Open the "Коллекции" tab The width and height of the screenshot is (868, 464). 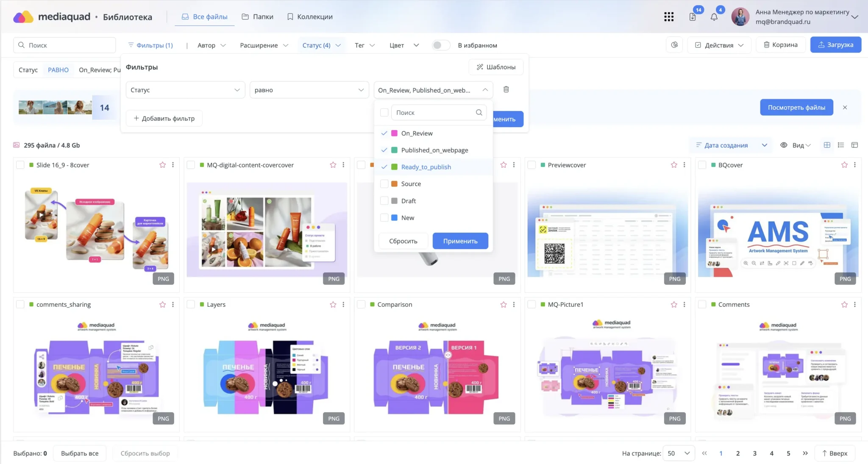310,17
